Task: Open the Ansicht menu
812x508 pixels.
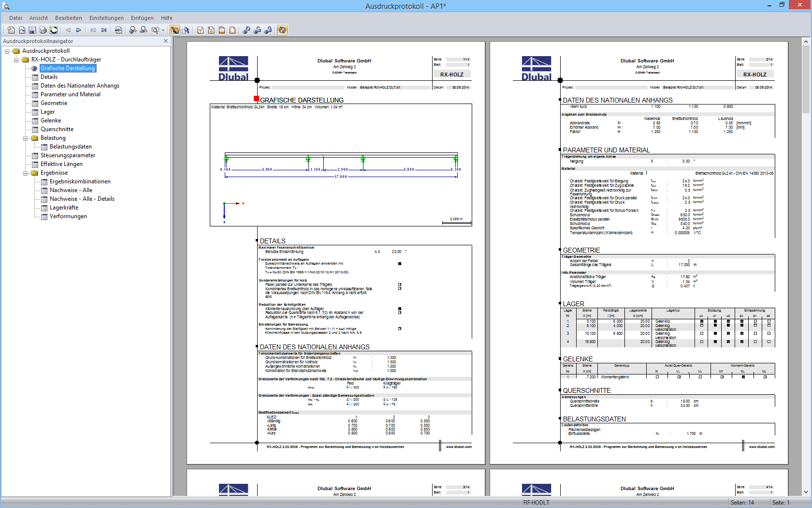Action: (x=39, y=18)
